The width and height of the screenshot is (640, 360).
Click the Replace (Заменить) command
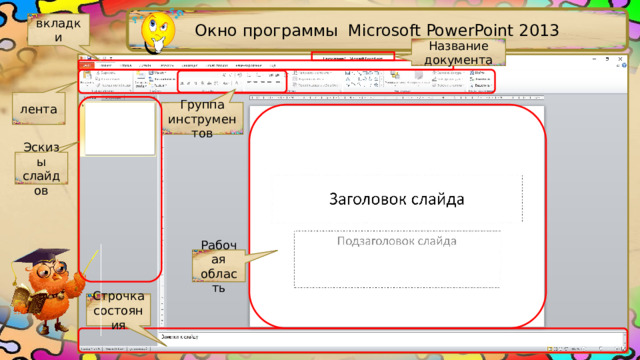click(x=480, y=79)
